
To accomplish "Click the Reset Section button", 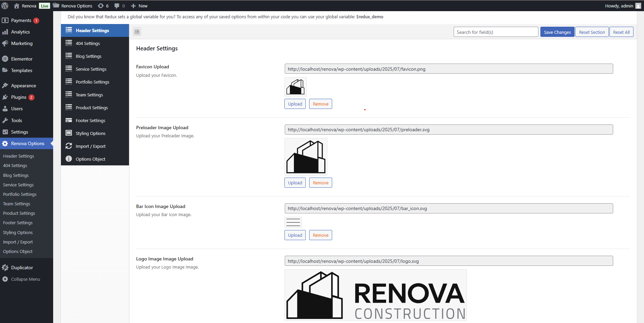I will coord(592,32).
